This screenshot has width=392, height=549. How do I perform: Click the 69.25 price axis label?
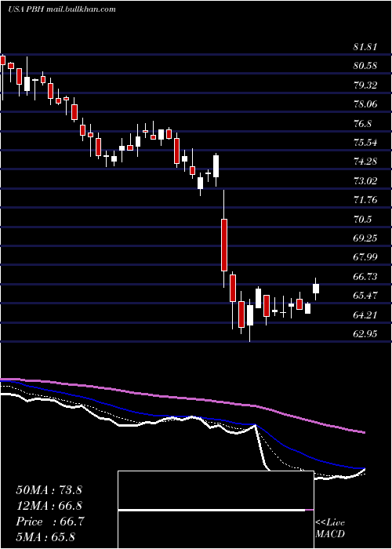click(365, 238)
